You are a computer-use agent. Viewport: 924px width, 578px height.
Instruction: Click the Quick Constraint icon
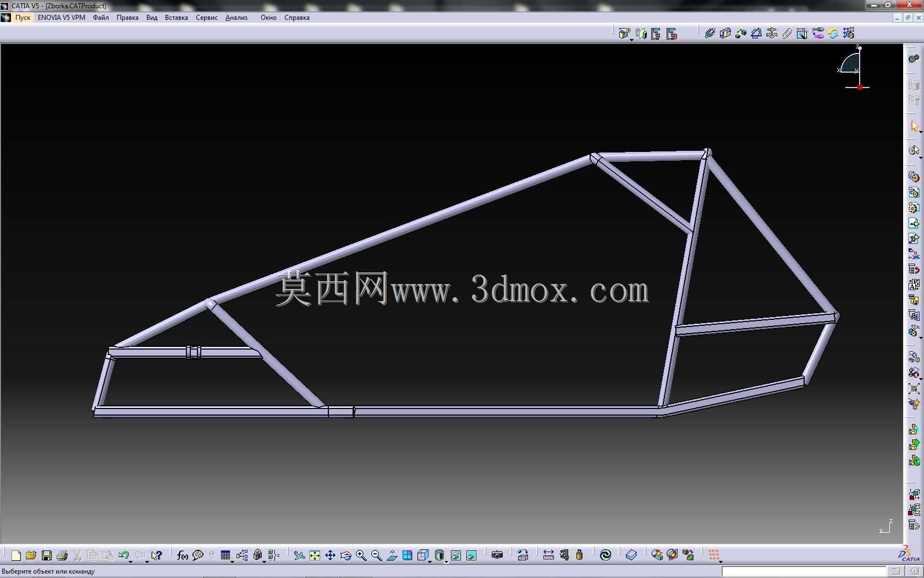(802, 33)
